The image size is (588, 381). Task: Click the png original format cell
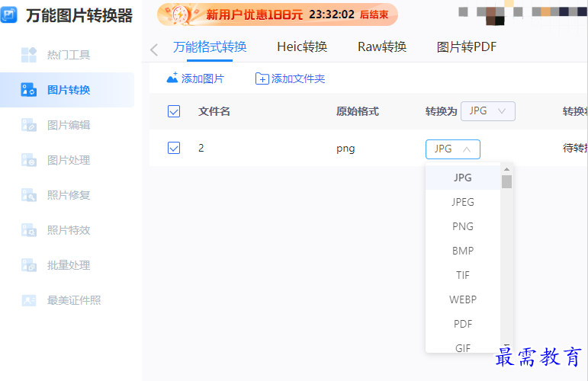coord(345,149)
